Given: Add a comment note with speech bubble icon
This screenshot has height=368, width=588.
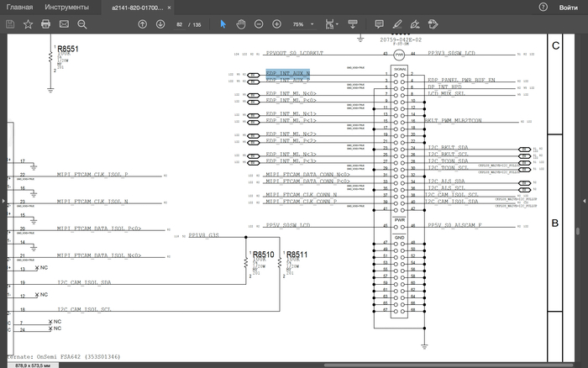Looking at the screenshot, I should [x=379, y=24].
